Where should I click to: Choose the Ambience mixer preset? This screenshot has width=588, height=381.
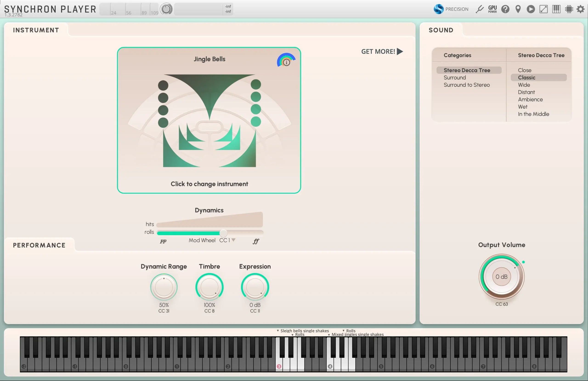[530, 99]
